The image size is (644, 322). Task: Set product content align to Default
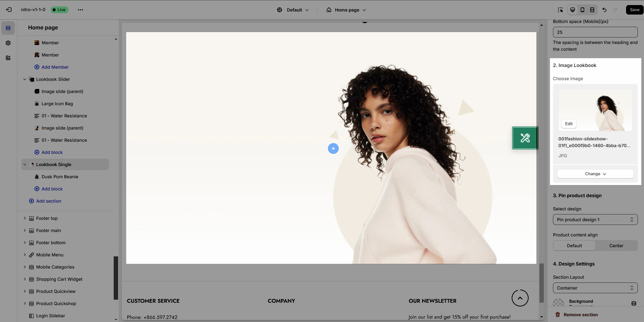574,246
